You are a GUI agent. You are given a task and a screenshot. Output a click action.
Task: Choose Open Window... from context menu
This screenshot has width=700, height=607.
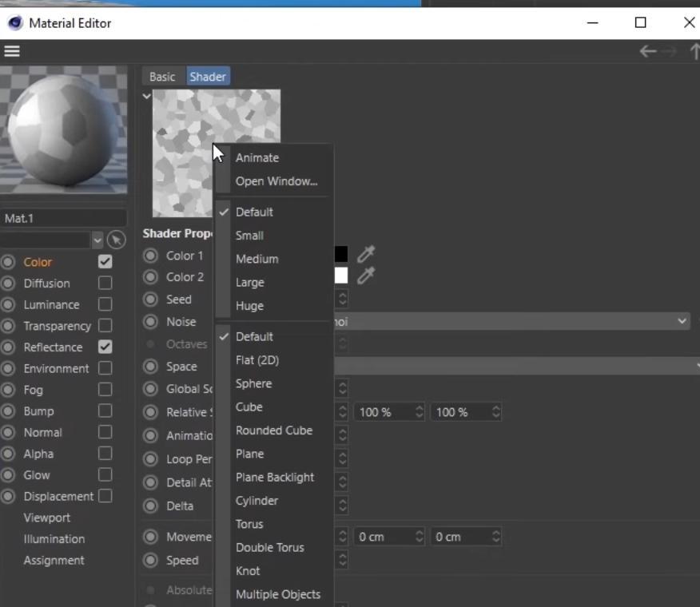point(276,181)
